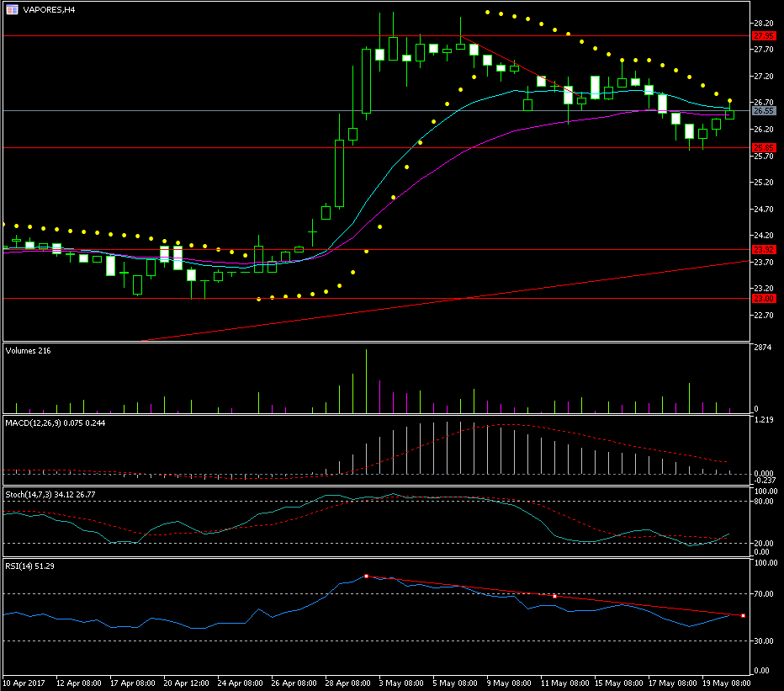This screenshot has width=784, height=691.
Task: Select the red 23.00 price level tag
Action: [x=763, y=299]
